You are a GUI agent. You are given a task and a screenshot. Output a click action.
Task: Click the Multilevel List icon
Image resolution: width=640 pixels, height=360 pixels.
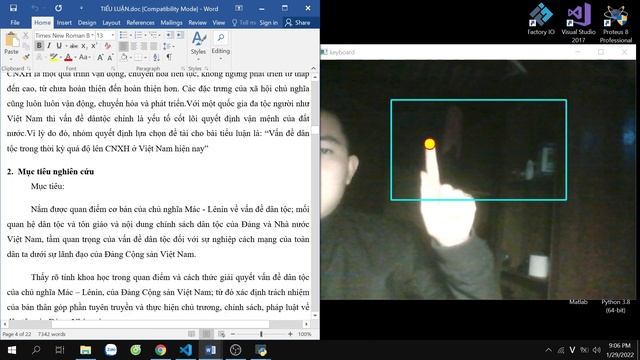click(153, 36)
